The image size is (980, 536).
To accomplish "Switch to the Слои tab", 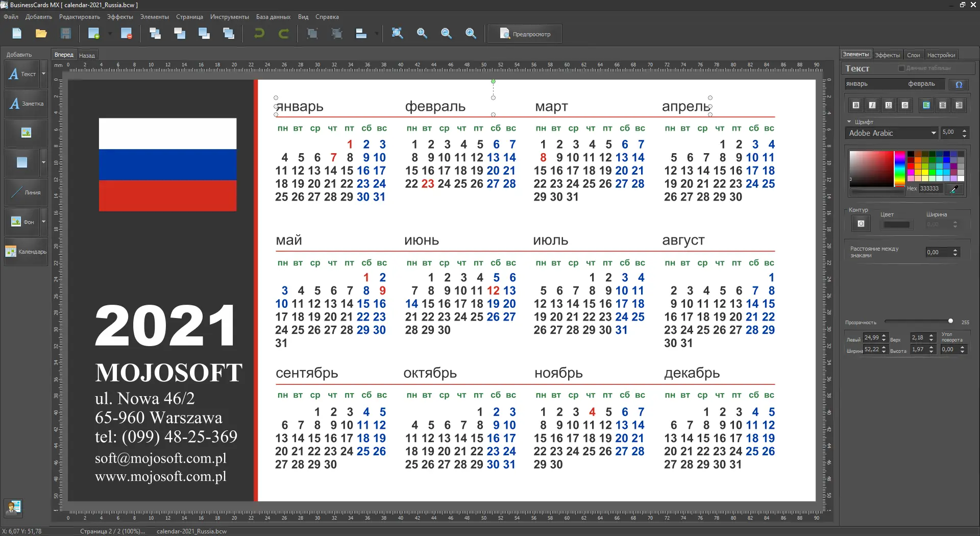I will (914, 55).
